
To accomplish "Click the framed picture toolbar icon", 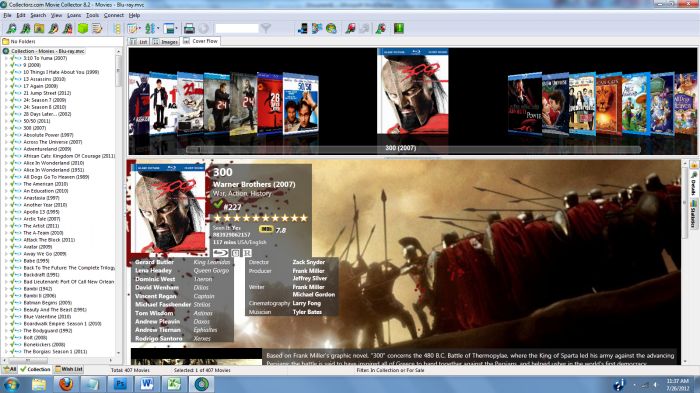I will point(39,29).
